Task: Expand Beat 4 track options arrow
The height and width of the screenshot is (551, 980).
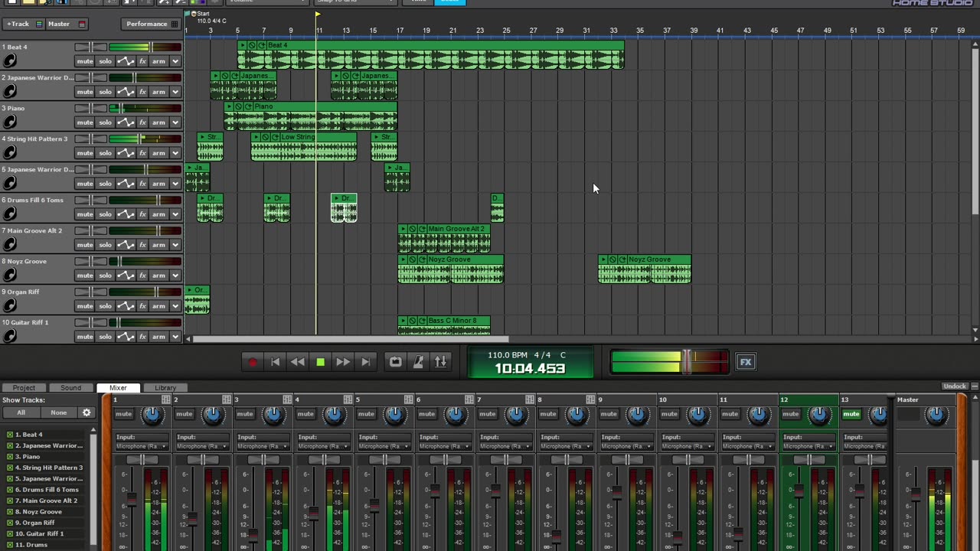Action: point(175,61)
